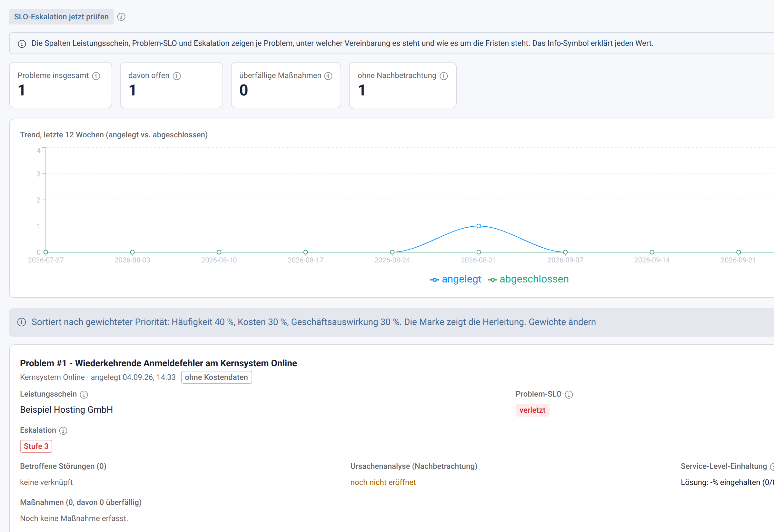Click the ohne Kostendaten badge

tap(217, 377)
